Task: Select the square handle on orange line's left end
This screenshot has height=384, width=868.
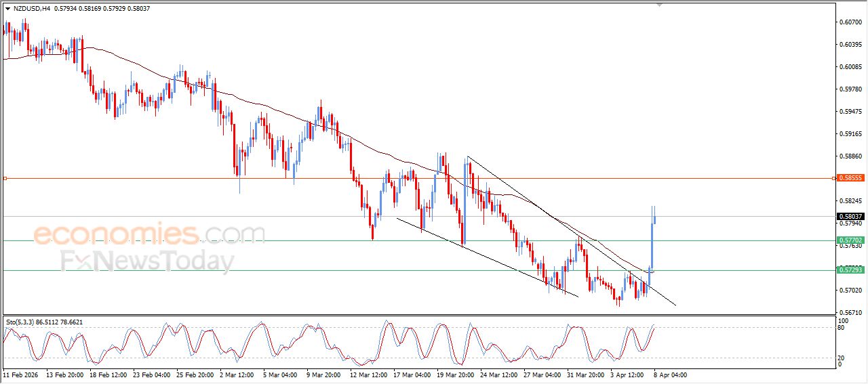Action: tap(5, 178)
